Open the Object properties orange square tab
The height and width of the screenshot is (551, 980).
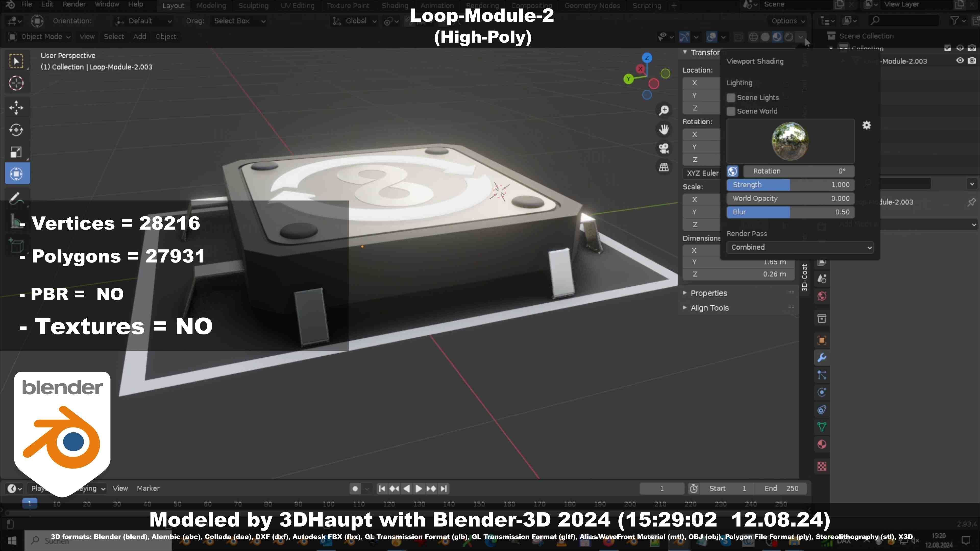pyautogui.click(x=822, y=340)
